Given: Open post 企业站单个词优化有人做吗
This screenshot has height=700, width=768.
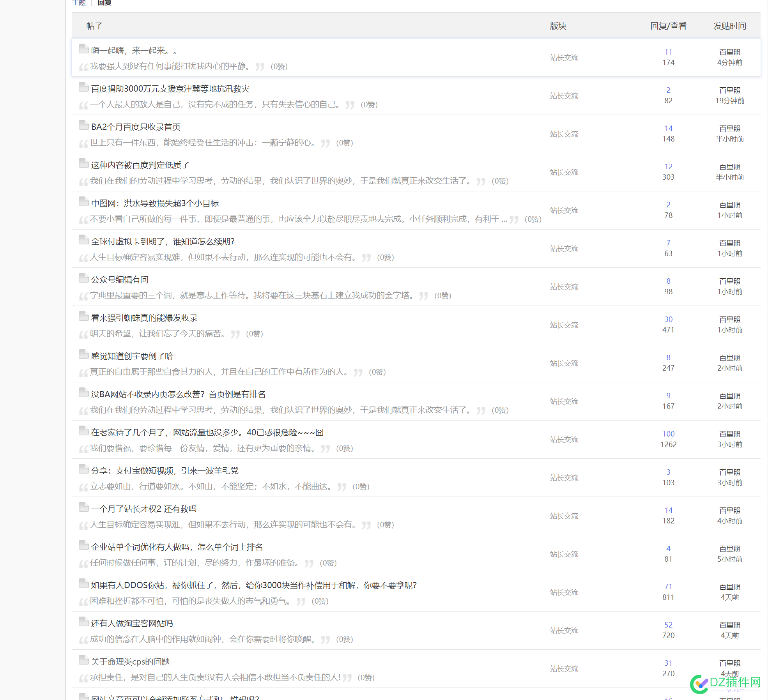Looking at the screenshot, I should pos(177,547).
